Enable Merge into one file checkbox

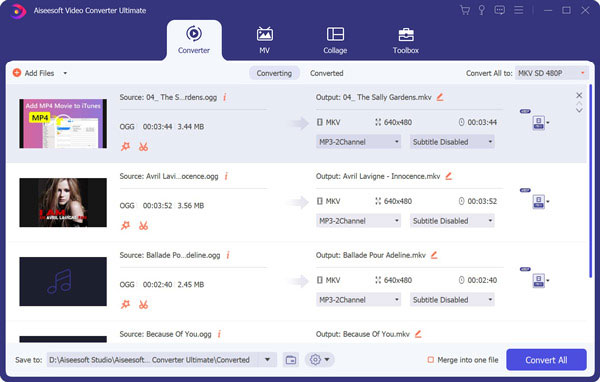click(x=430, y=360)
